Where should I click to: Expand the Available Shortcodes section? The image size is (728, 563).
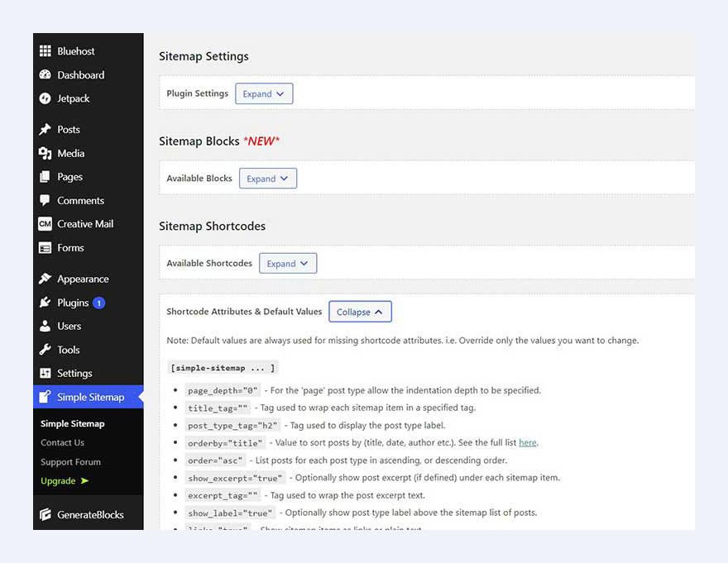[288, 264]
